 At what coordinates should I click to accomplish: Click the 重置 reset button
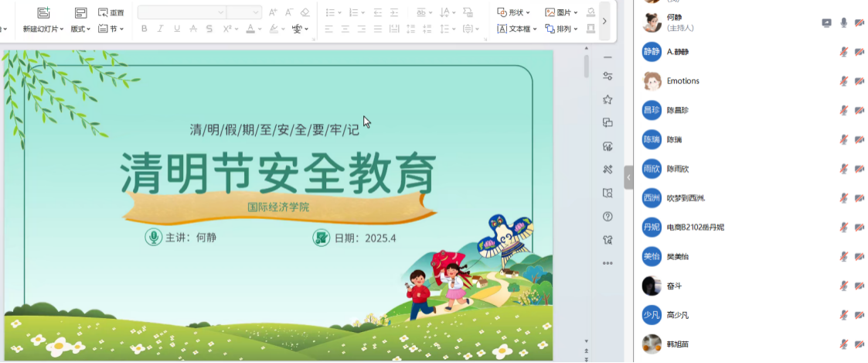[x=111, y=13]
